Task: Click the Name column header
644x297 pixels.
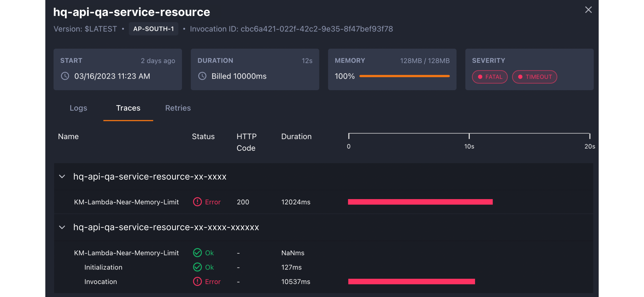Action: [x=68, y=137]
